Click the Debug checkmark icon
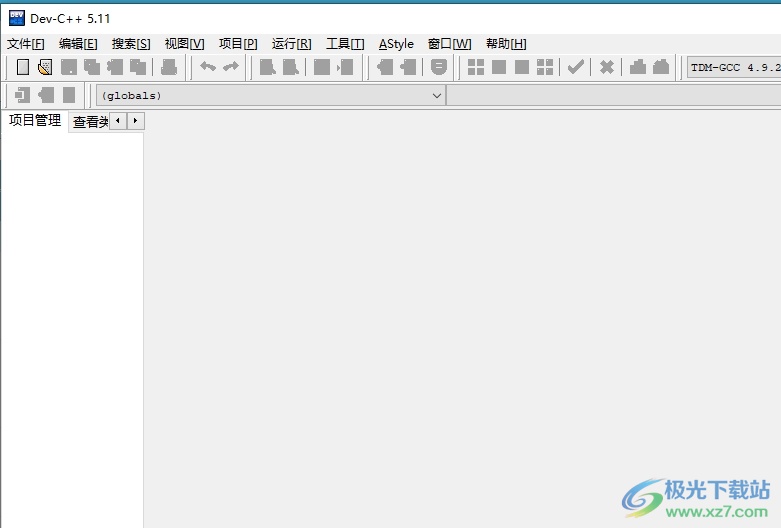This screenshot has width=781, height=528. [x=576, y=67]
